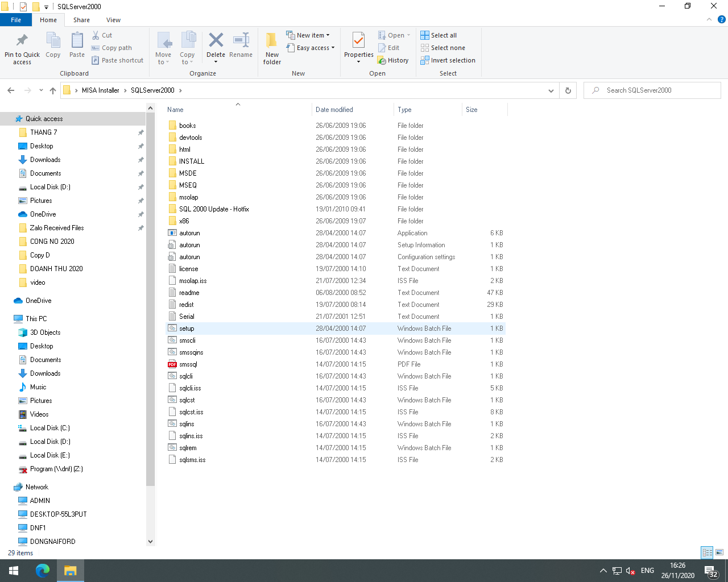Open the ribbon Help question mark

tap(722, 19)
